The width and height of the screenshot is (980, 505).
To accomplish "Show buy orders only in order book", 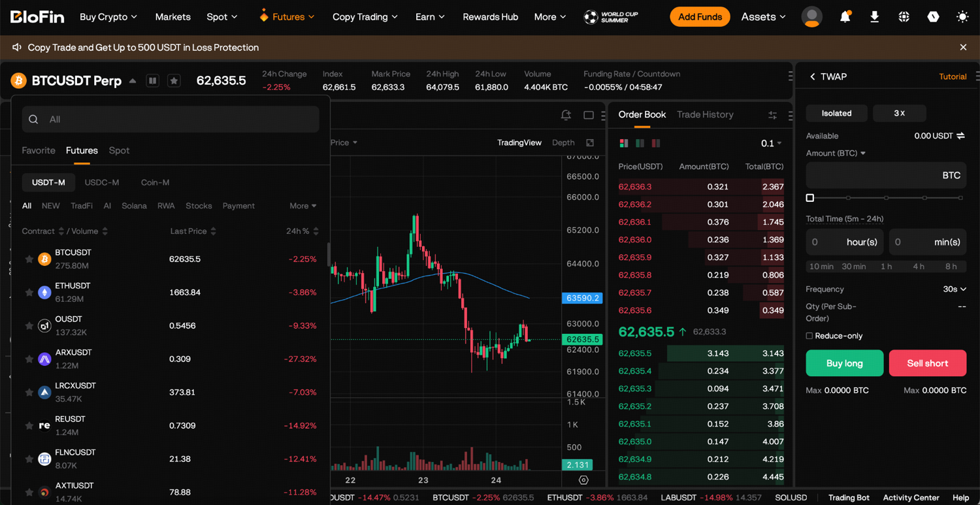I will click(x=640, y=143).
